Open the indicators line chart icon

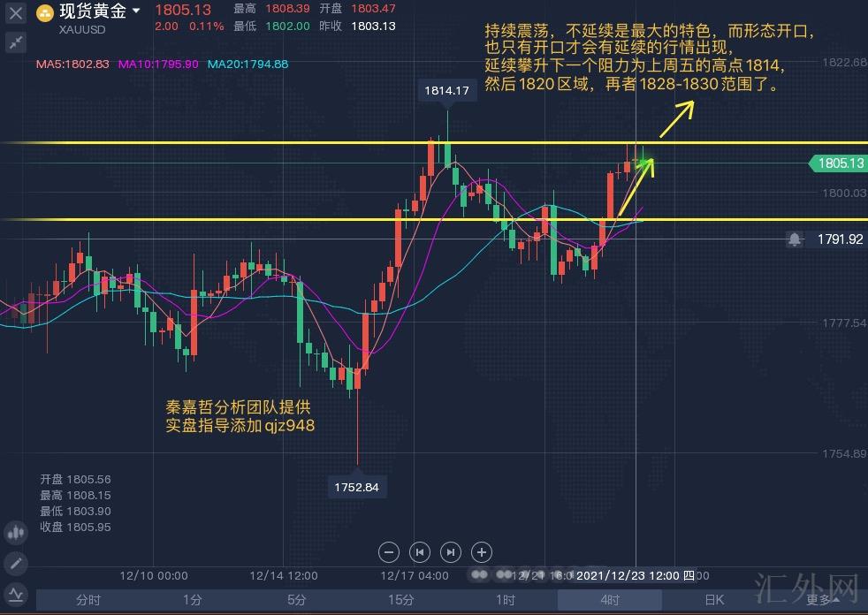pyautogui.click(x=16, y=596)
